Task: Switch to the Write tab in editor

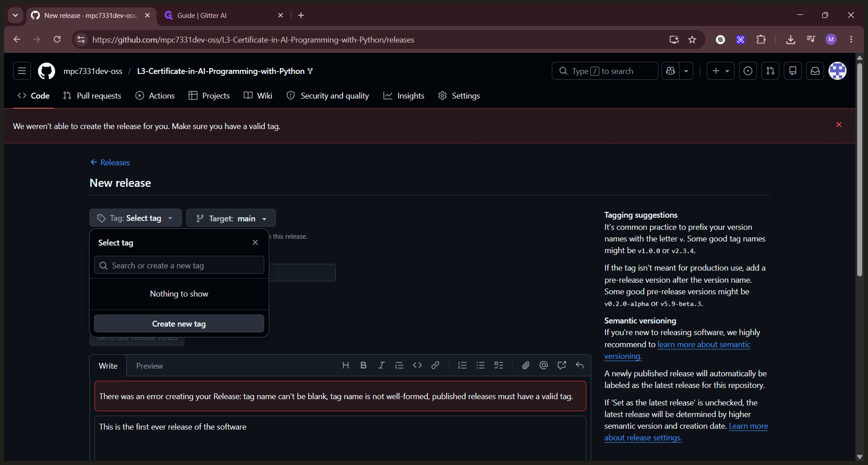Action: point(108,366)
